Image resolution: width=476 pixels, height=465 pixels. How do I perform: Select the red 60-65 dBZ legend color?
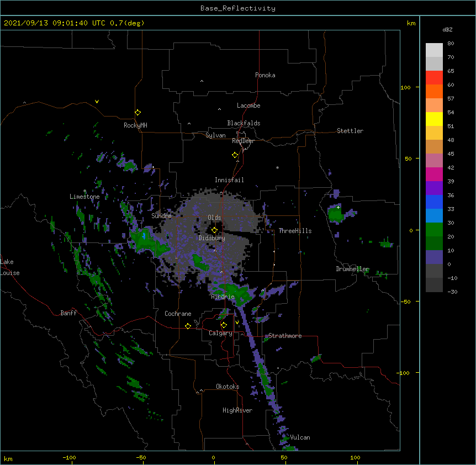434,78
